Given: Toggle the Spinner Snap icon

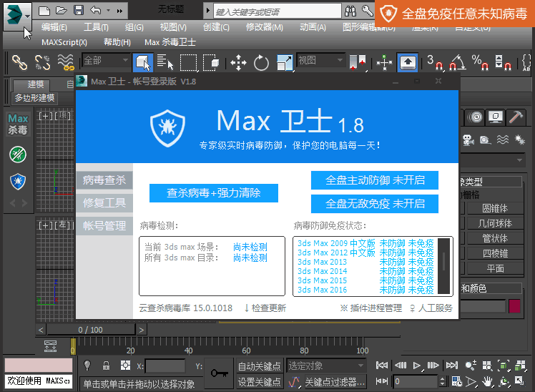Looking at the screenshot, I should pos(503,63).
